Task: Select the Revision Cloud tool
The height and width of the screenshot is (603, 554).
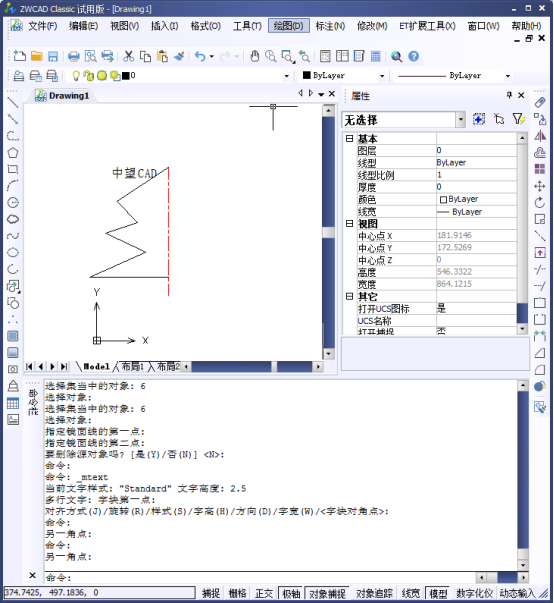Action: [13, 219]
